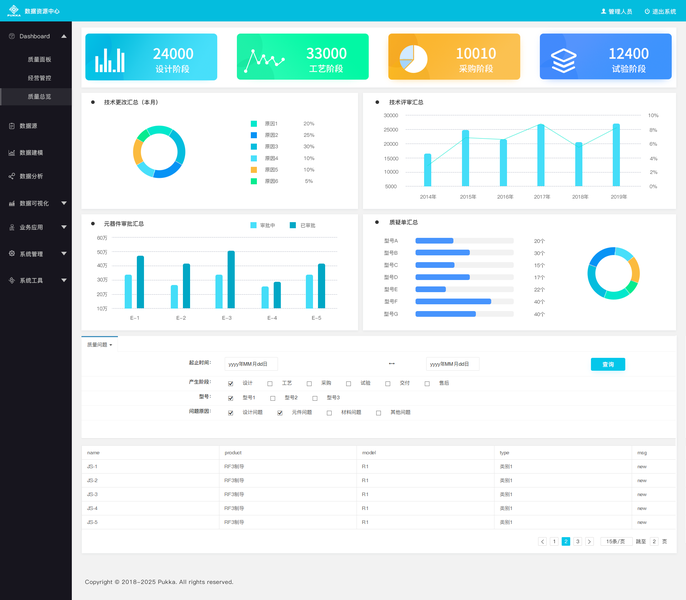686x600 pixels.
Task: Click the pie chart icon on the 10010 card
Action: [413, 59]
